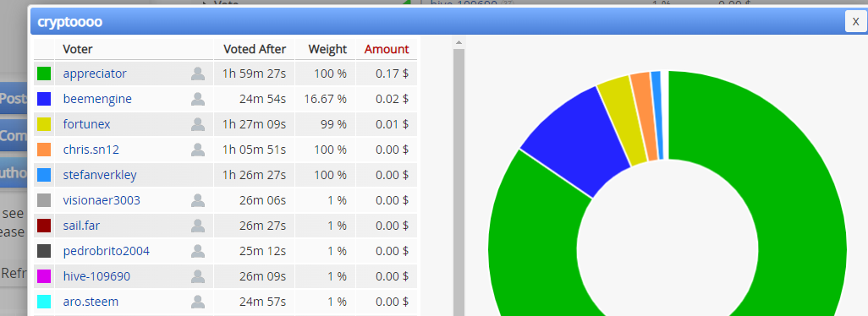Click the '1h 05m 51s' voted-after cell

254,150
